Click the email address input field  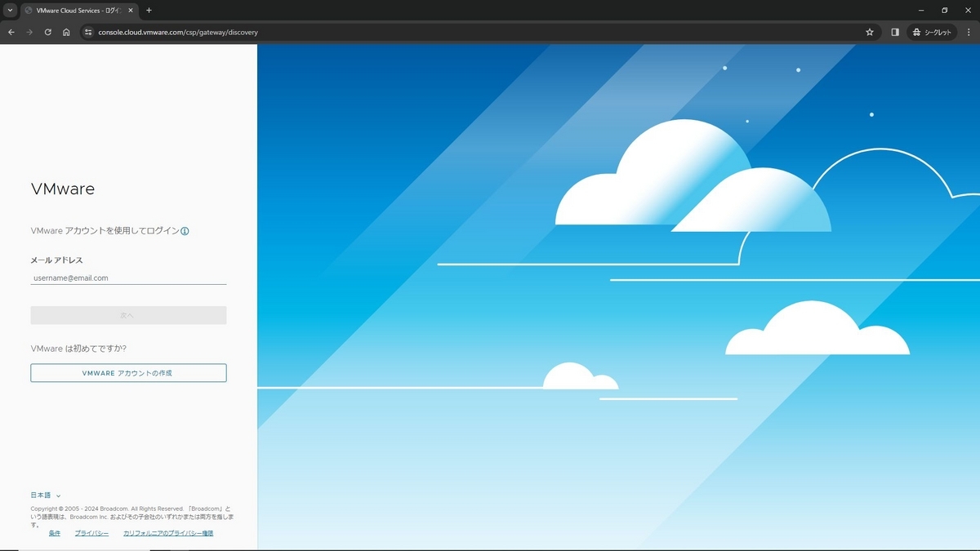(x=128, y=278)
